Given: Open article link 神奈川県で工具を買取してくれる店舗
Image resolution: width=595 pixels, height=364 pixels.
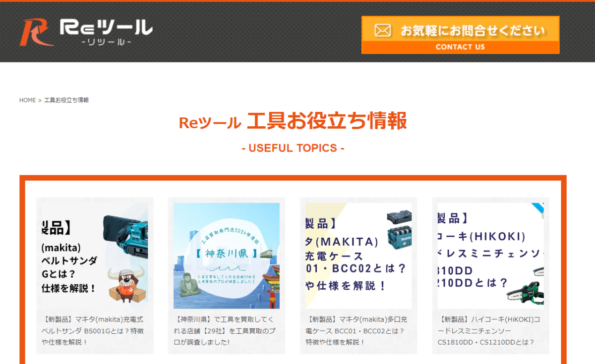Looking at the screenshot, I should pos(225,331).
